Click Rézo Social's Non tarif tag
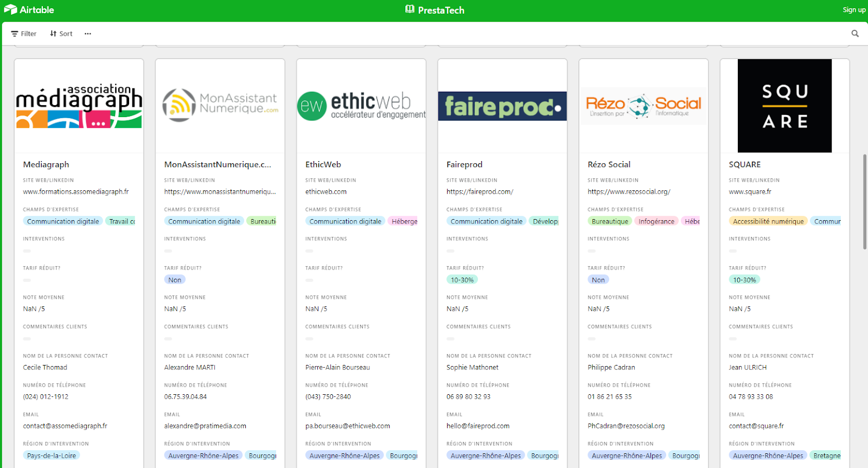This screenshot has height=468, width=868. [598, 280]
